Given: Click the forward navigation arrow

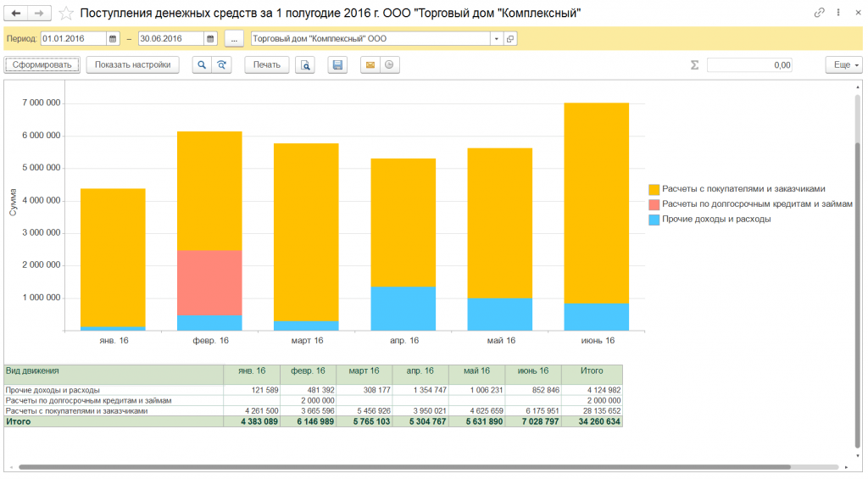Looking at the screenshot, I should pyautogui.click(x=40, y=14).
